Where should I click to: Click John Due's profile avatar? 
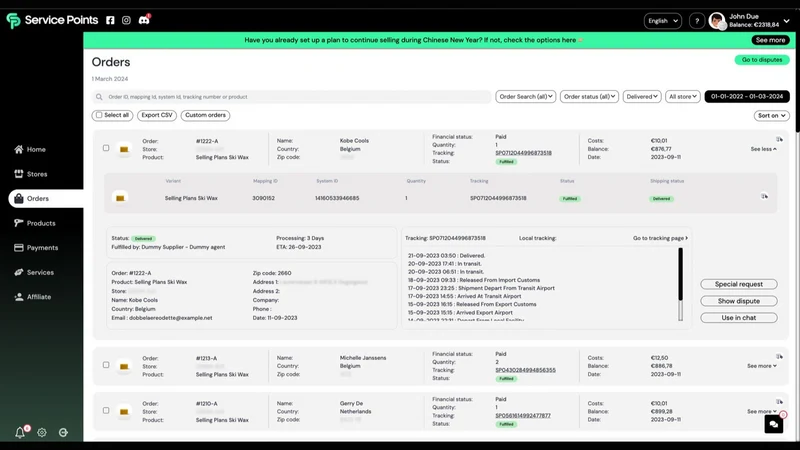pyautogui.click(x=717, y=21)
